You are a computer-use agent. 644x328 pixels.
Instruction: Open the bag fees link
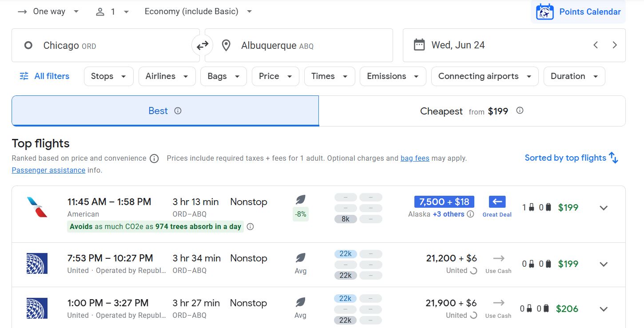pos(415,158)
